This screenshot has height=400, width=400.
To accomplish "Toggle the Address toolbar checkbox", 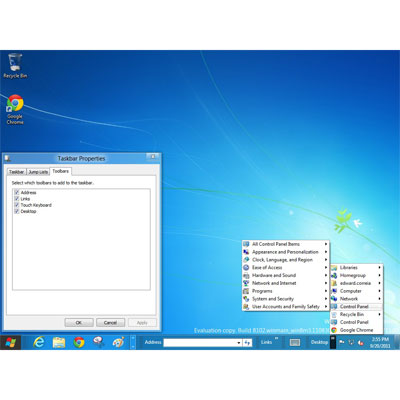I will pos(17,192).
